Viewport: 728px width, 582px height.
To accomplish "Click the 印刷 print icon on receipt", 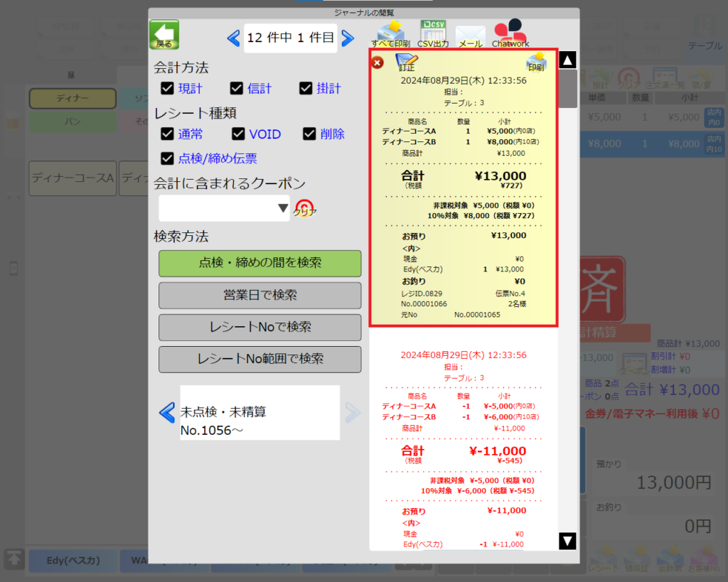I will pos(536,62).
